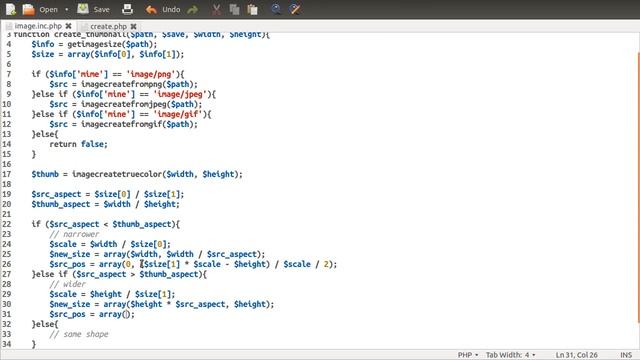Print the current document
This screenshot has height=360, width=640.
pos(127,9)
